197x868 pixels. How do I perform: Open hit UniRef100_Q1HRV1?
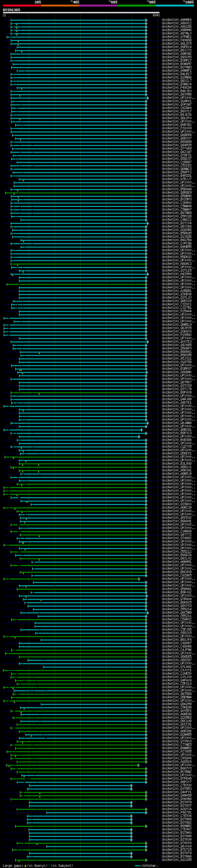point(177,101)
